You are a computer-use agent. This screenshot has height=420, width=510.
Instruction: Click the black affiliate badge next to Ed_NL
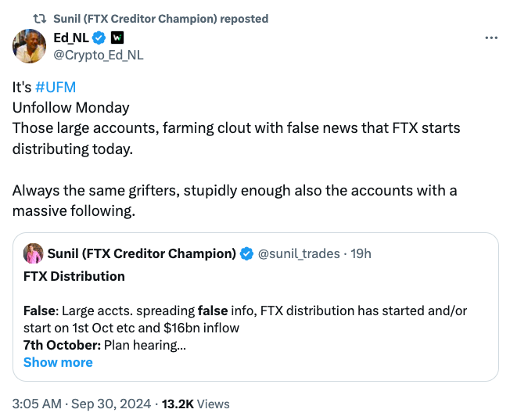[x=117, y=38]
